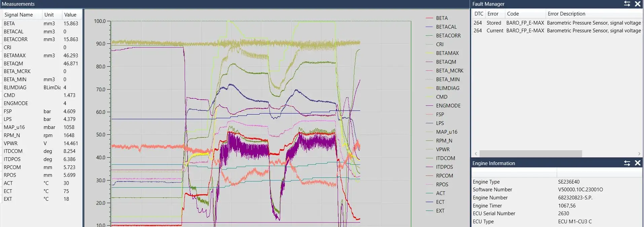The image size is (644, 227).
Task: Click the Fault Manager scrollbar right arrow
Action: (x=639, y=154)
